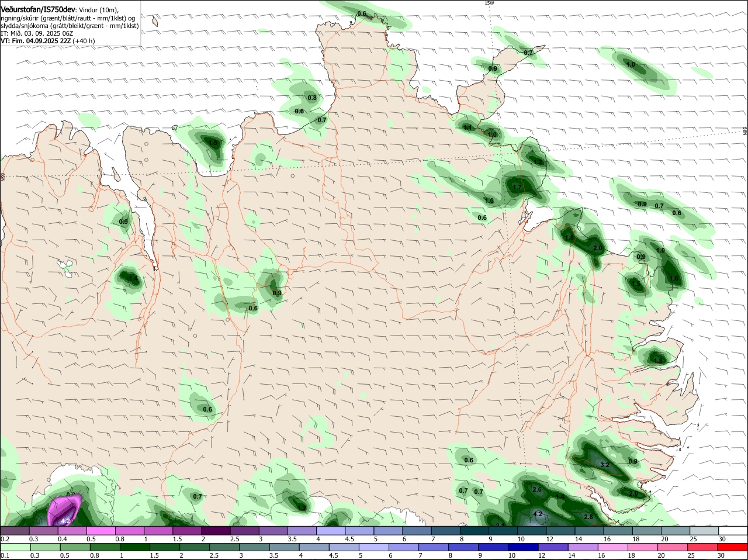This screenshot has height=560, width=748.
Task: Click the 2.8 precipitation value on the map
Action: point(589,517)
